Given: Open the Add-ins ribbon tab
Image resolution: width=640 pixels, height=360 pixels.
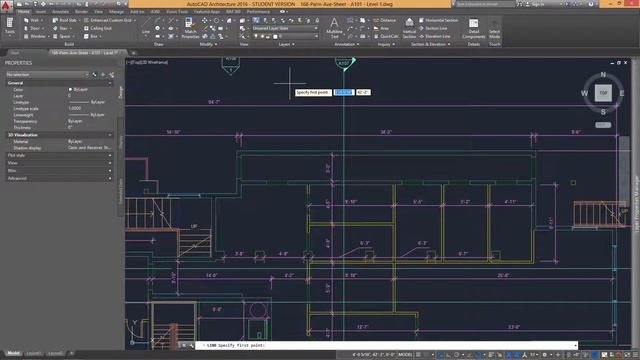Looking at the screenshot, I should coord(137,12).
